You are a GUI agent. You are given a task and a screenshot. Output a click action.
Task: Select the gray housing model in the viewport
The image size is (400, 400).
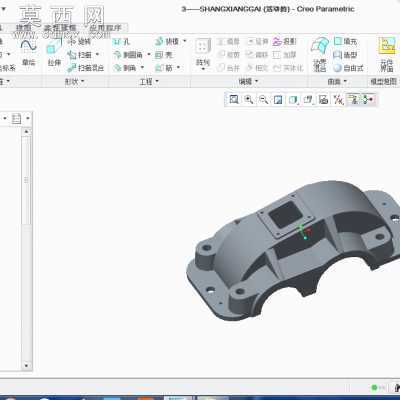pyautogui.click(x=293, y=250)
